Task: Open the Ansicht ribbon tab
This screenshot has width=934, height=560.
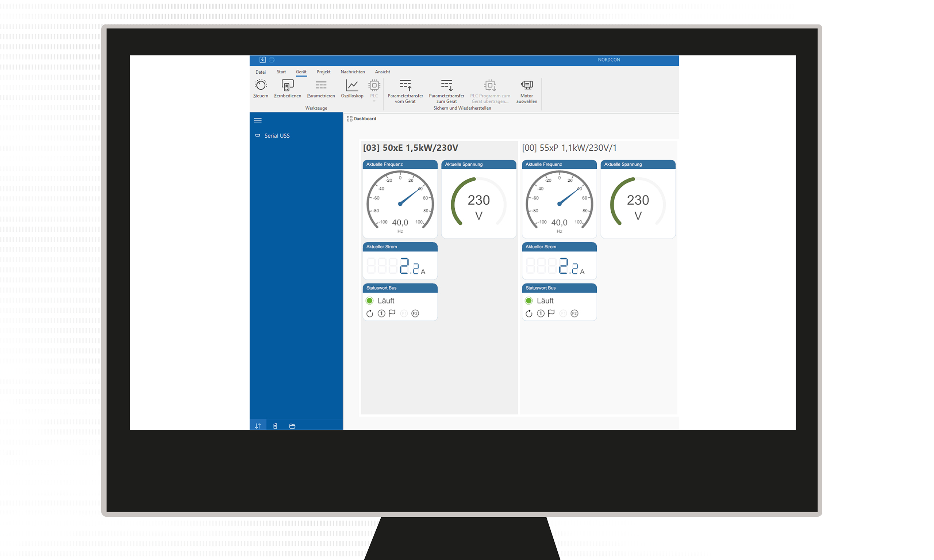Action: [383, 72]
